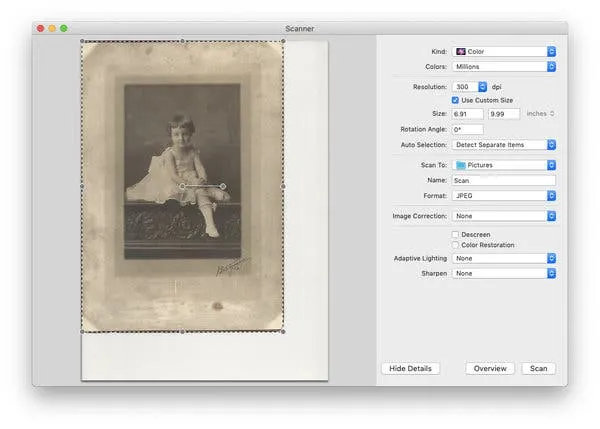Enable the Descreen checkbox
The width and height of the screenshot is (600, 429).
coord(456,234)
